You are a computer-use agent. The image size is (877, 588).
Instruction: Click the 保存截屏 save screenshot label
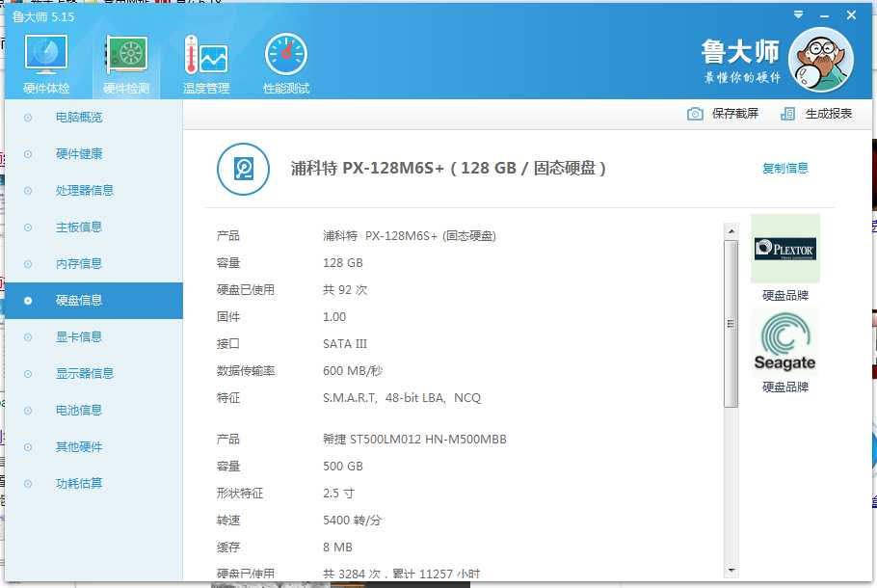735,114
